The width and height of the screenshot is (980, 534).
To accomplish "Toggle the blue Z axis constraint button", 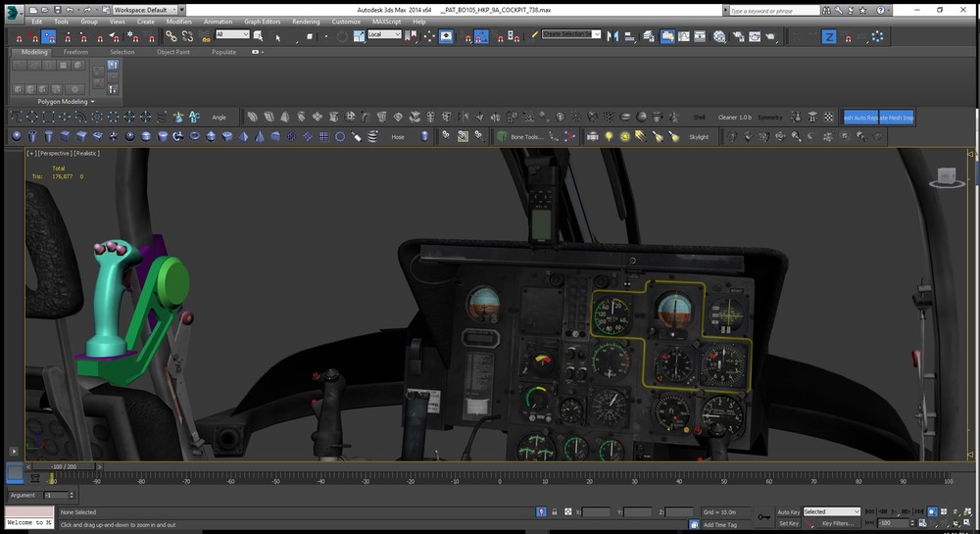I will 828,36.
